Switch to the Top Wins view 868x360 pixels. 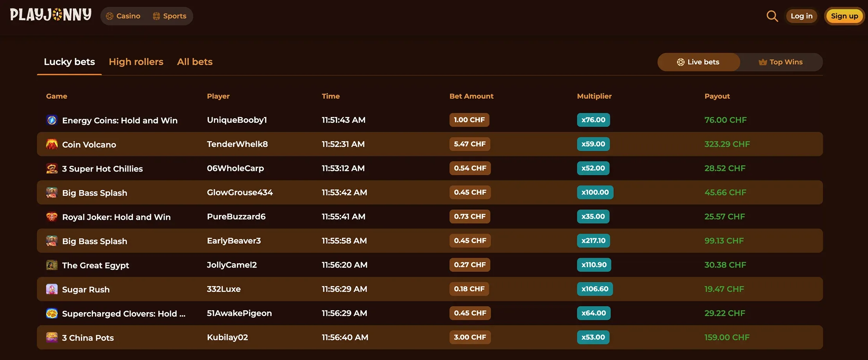[x=780, y=62]
